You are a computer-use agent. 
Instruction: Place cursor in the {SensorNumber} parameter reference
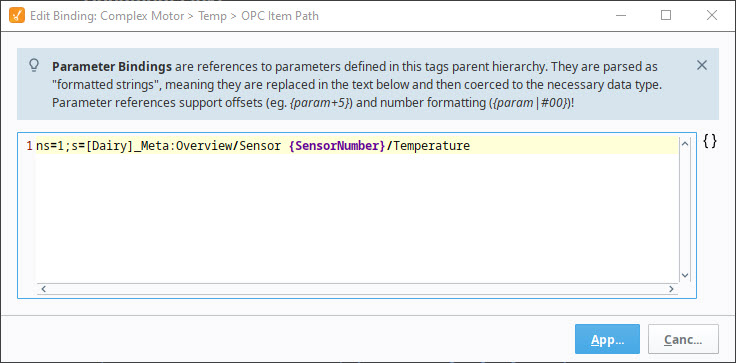pos(337,146)
